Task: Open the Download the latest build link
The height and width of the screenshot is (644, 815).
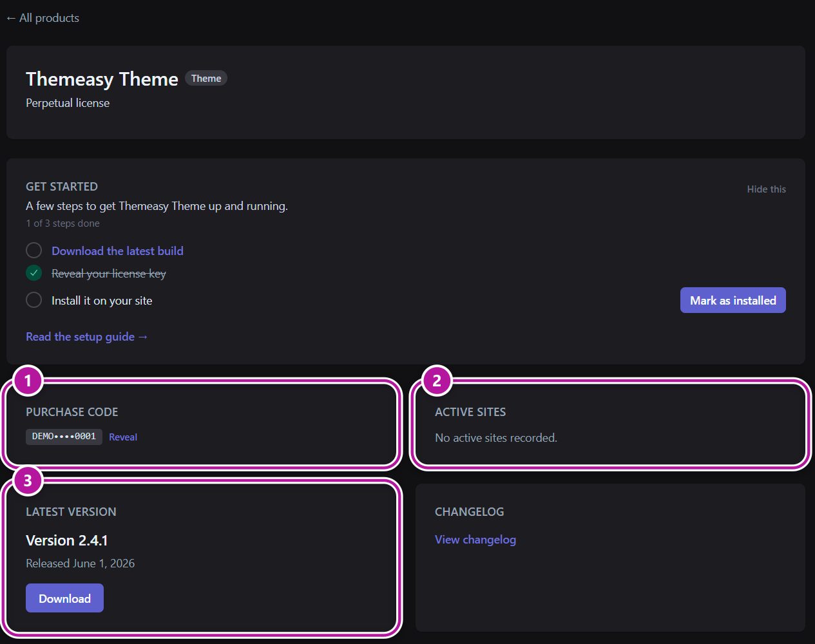Action: tap(117, 251)
